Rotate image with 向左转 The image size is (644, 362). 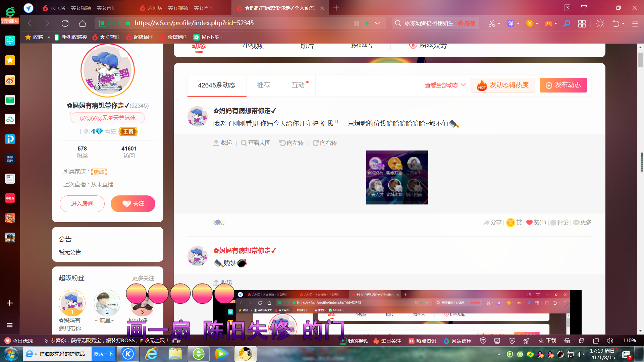point(291,143)
